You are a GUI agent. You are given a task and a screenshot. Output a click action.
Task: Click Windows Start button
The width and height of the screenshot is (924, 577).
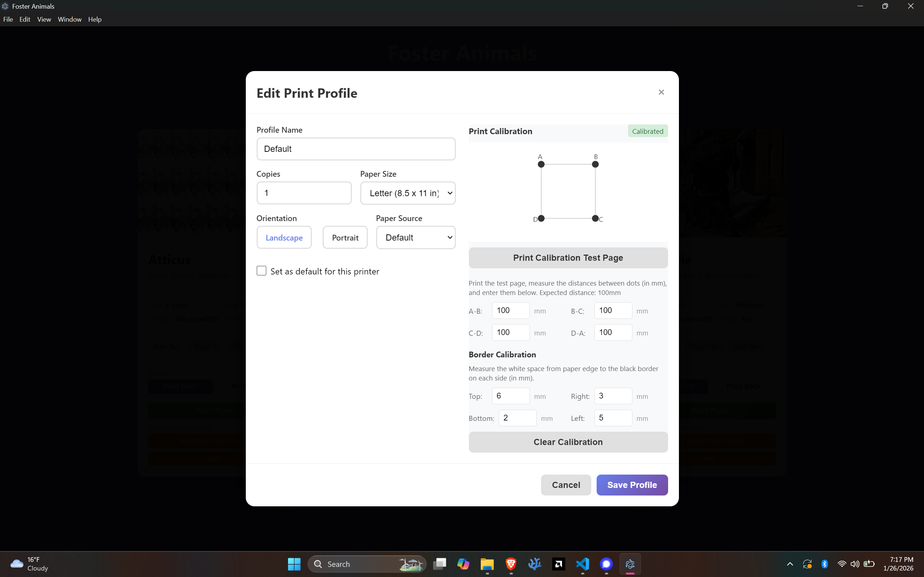tap(294, 564)
